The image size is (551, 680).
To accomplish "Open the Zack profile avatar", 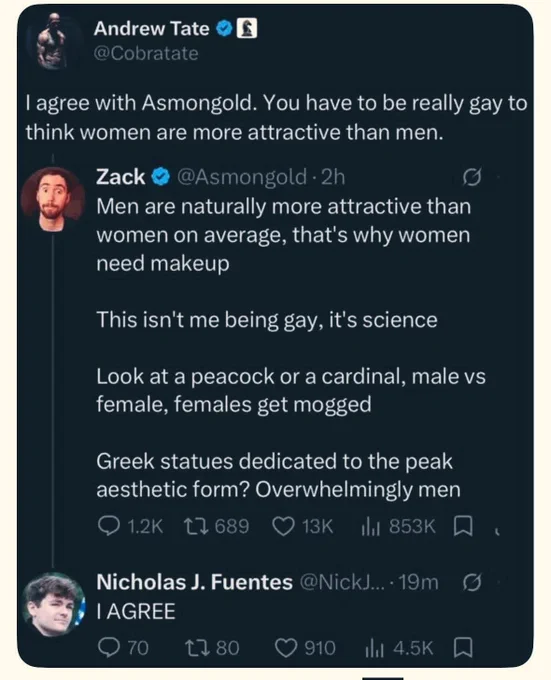I will tap(53, 199).
